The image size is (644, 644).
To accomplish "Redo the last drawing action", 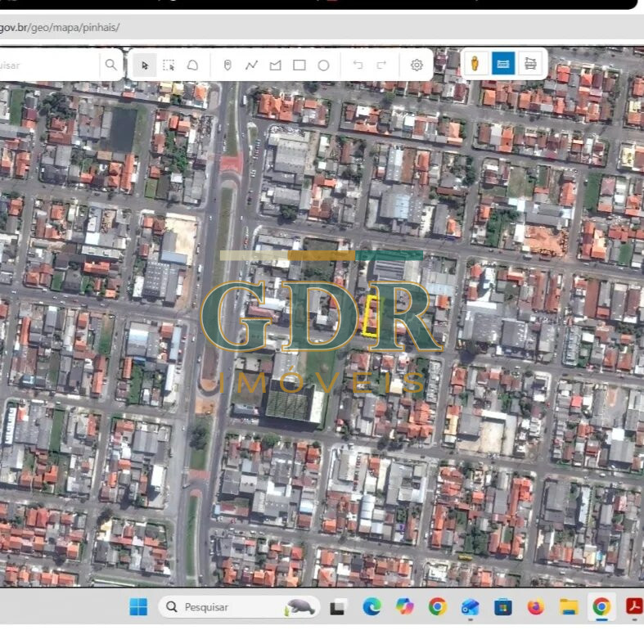I will click(381, 65).
